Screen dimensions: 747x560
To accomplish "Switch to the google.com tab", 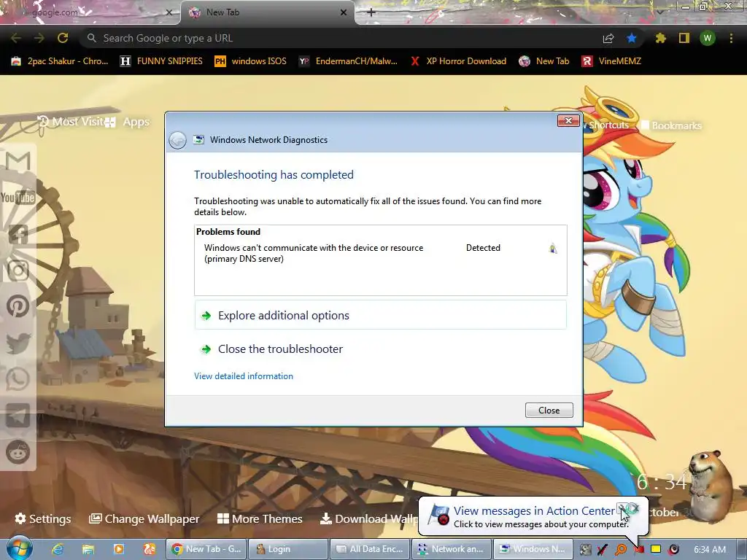I will pyautogui.click(x=88, y=12).
